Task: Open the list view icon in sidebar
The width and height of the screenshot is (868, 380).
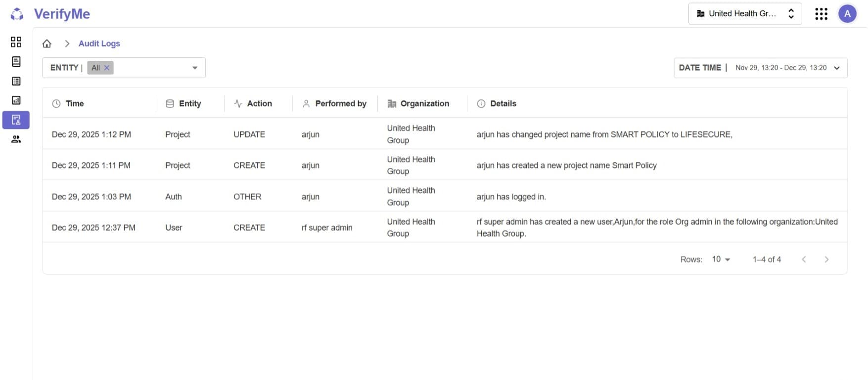Action: click(16, 81)
